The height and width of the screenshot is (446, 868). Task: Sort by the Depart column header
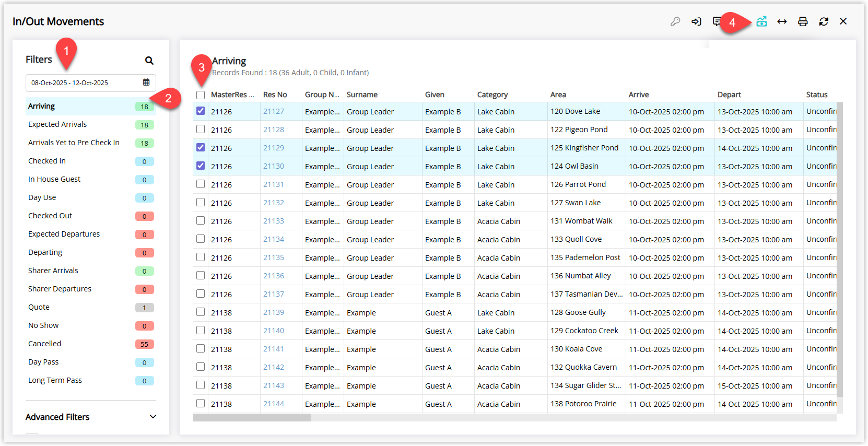coord(729,95)
